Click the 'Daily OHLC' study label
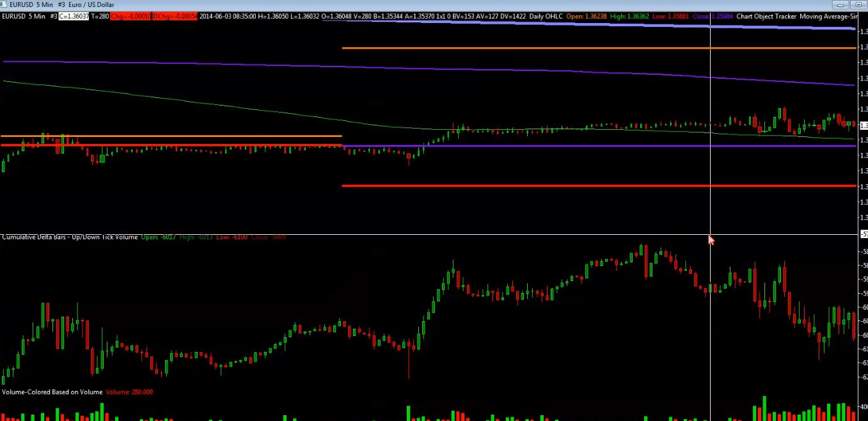Viewport: 868px width, 421px height. (546, 16)
